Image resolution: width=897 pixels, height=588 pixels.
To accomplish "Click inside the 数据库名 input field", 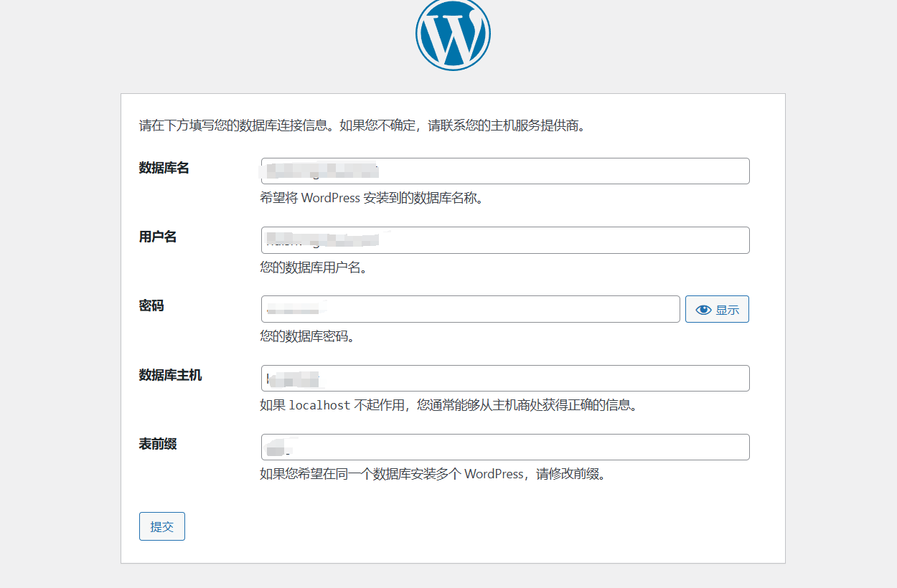I will [x=504, y=171].
